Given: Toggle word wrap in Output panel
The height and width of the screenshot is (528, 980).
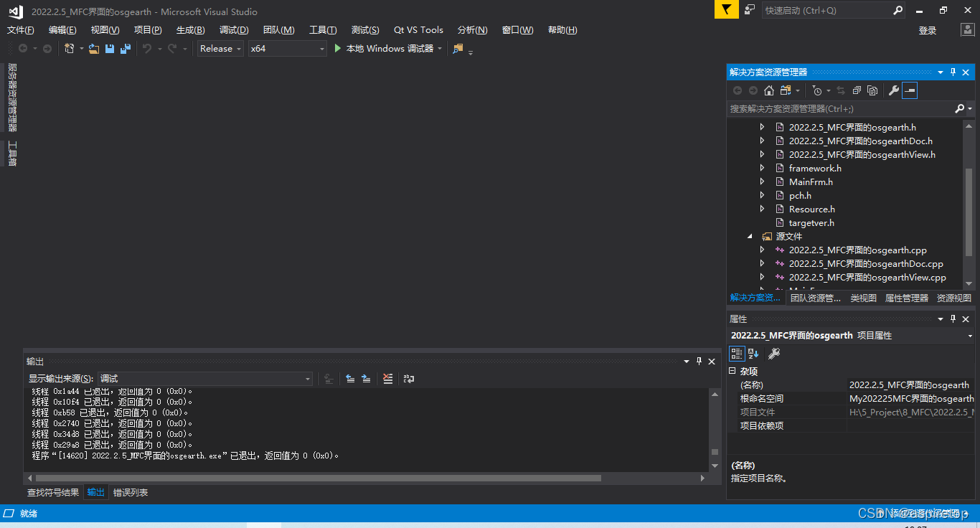Looking at the screenshot, I should click(409, 378).
